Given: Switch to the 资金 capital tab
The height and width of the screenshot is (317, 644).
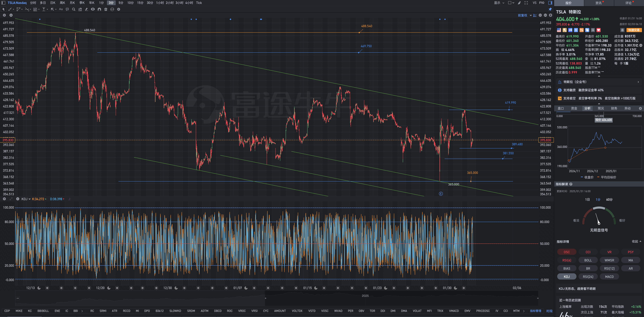Looking at the screenshot, I should tap(574, 108).
